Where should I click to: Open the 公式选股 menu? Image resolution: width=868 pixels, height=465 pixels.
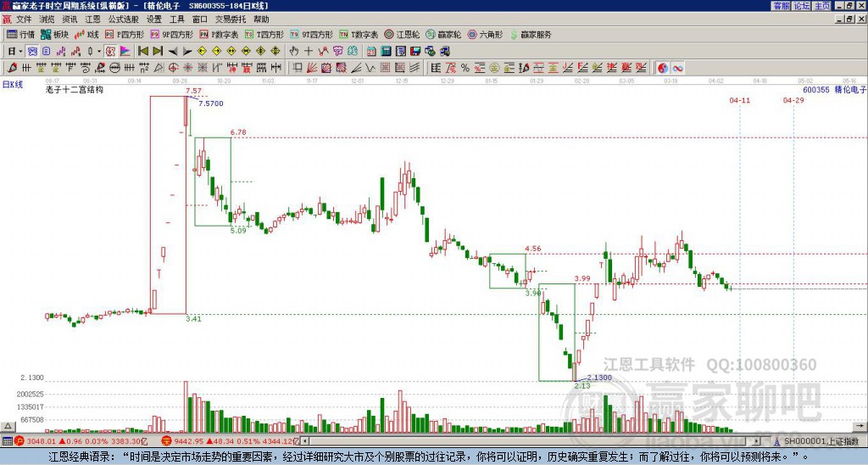tap(123, 20)
